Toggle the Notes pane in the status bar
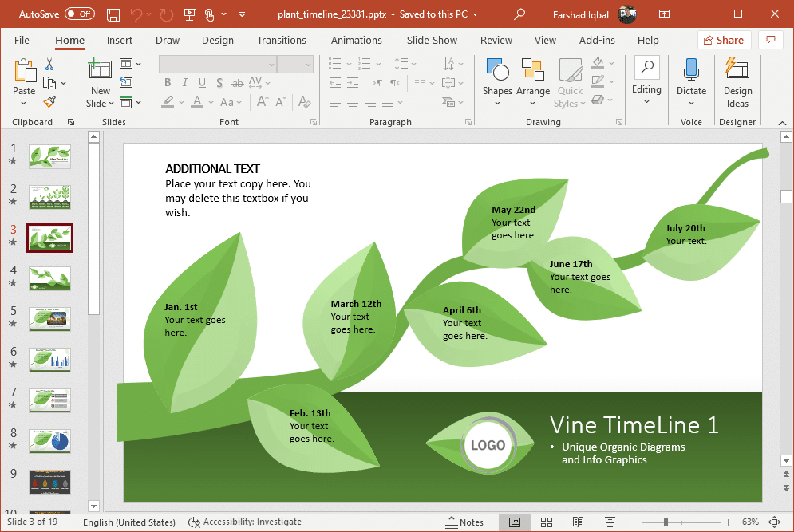This screenshot has height=532, width=794. click(x=464, y=522)
